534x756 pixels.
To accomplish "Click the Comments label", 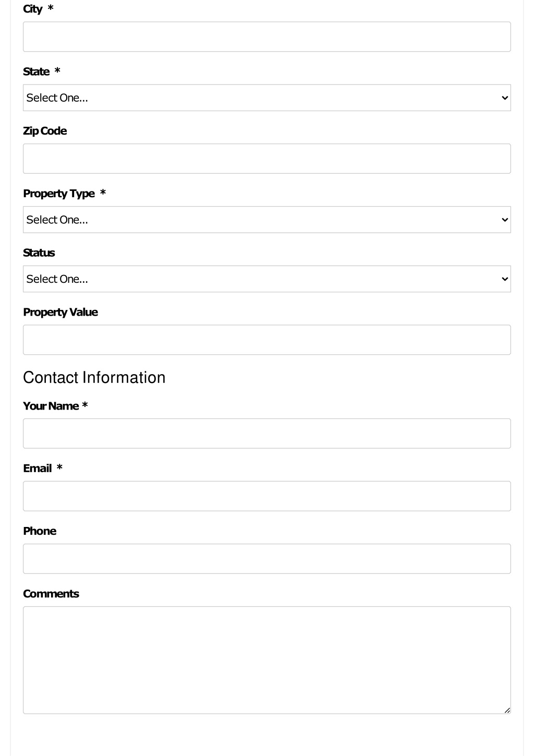I will coord(51,594).
